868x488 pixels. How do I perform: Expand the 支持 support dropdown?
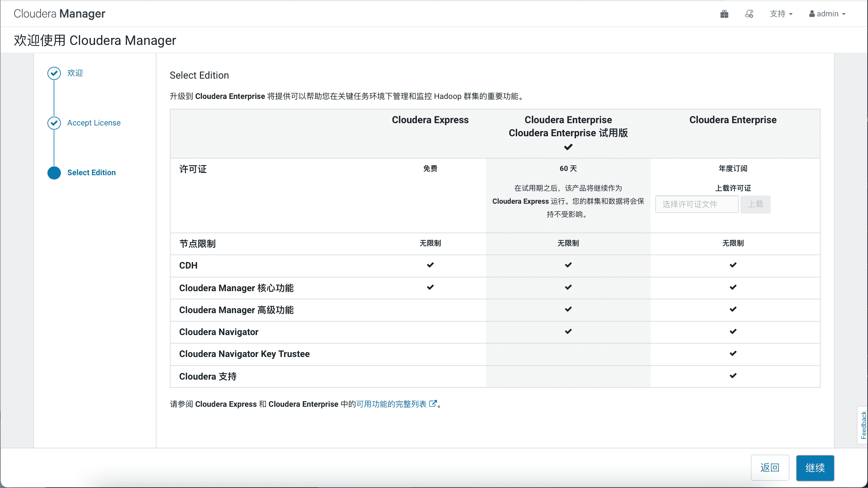(781, 14)
